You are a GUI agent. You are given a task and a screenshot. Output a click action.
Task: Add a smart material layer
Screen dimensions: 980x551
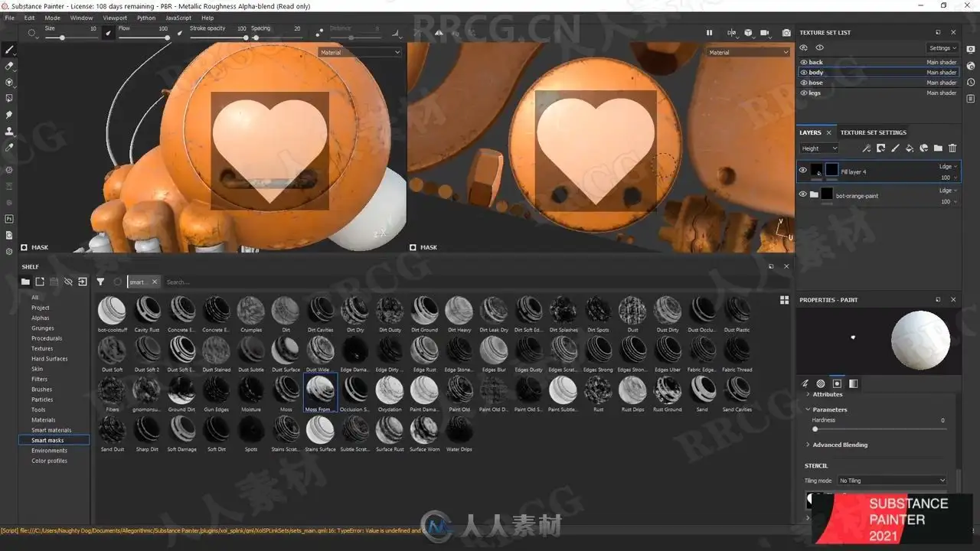[924, 148]
